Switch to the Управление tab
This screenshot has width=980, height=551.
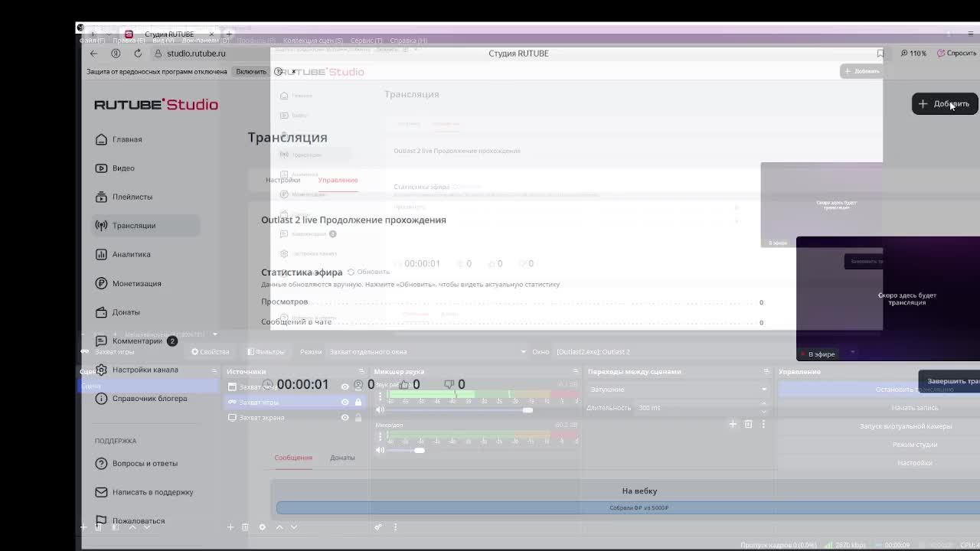pos(338,180)
